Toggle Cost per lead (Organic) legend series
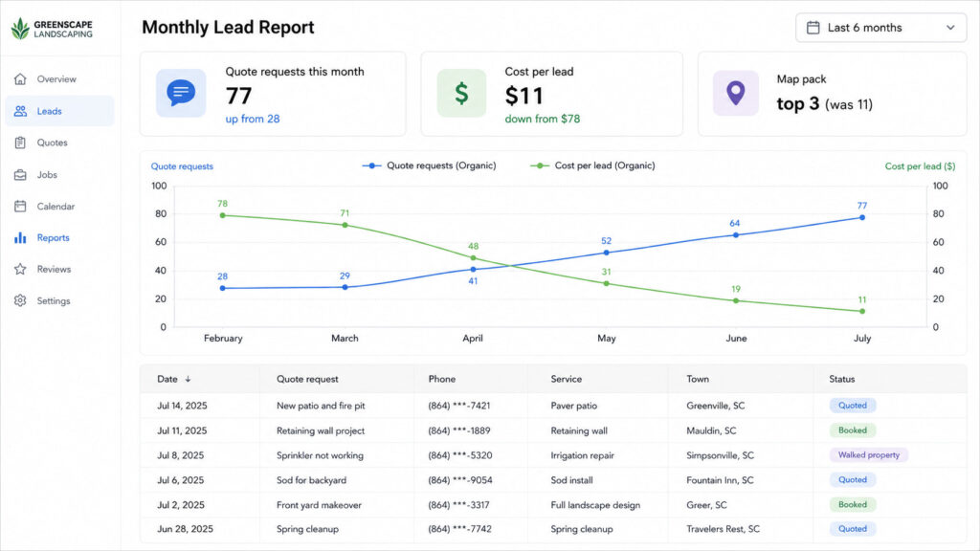980x551 pixels. tap(592, 165)
